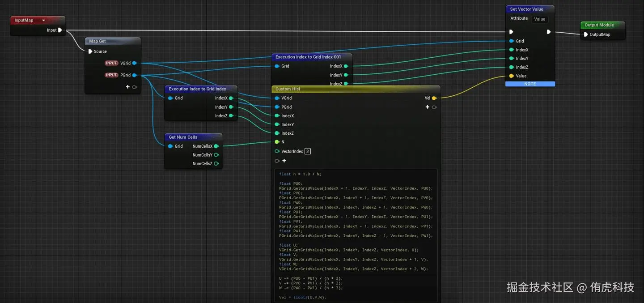
Task: Click the Input execution pin on InputMap
Action: (x=60, y=30)
